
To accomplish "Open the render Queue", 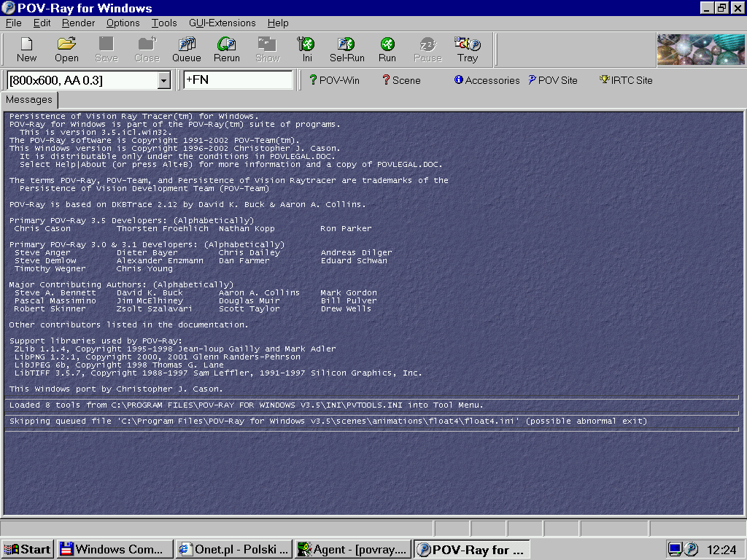I will (186, 50).
